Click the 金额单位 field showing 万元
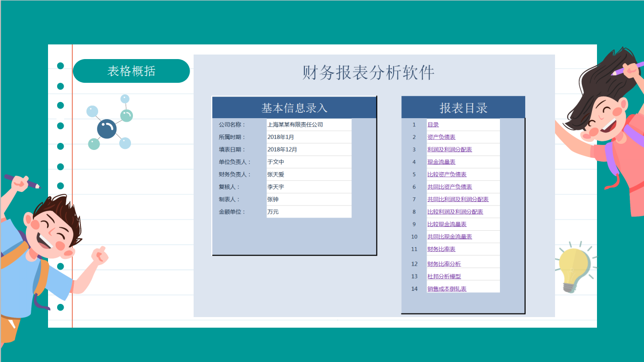644x362 pixels. coord(309,212)
